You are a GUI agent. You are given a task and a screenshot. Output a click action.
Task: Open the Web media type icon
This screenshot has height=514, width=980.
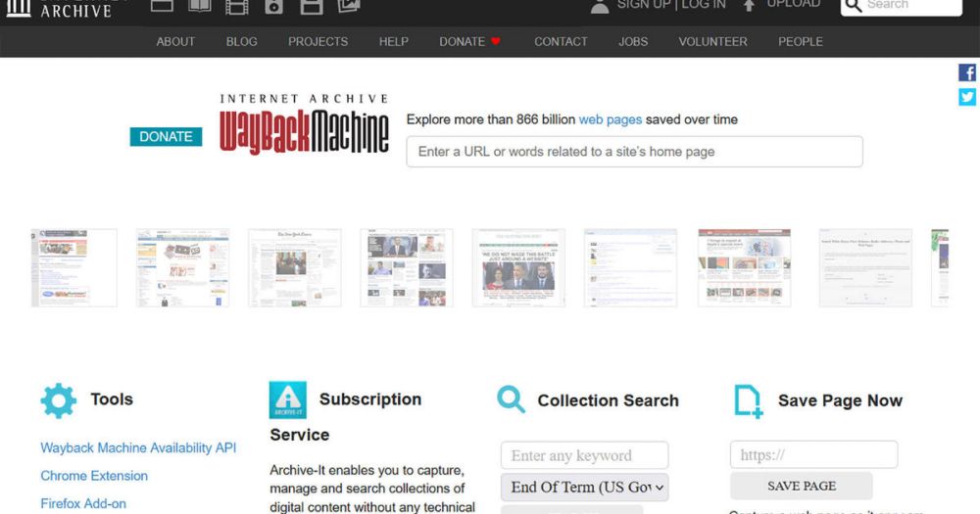pyautogui.click(x=162, y=6)
